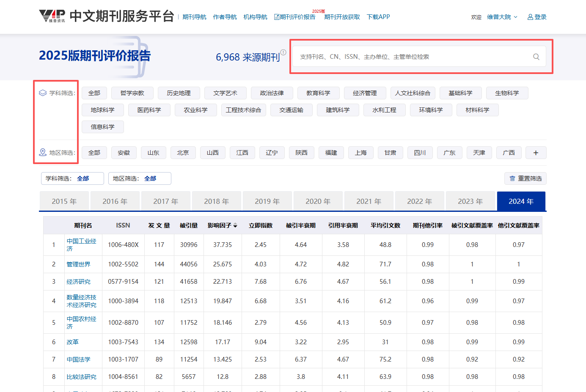Select the 医药科学 subject filter
586x392 pixels.
149,110
